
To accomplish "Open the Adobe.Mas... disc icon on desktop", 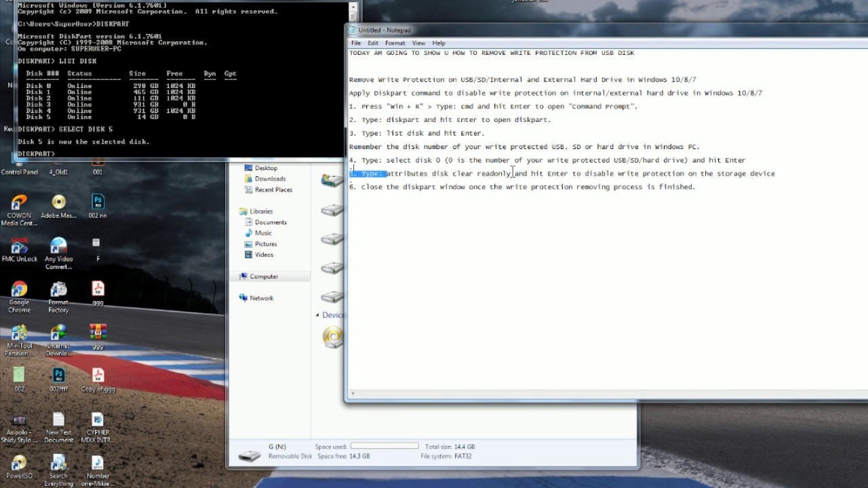I will click(x=59, y=207).
